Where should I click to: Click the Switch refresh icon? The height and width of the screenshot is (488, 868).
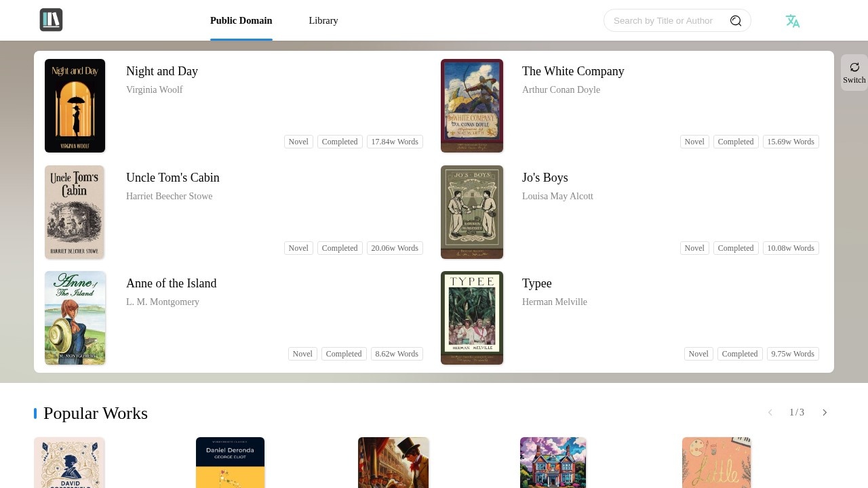pos(854,67)
